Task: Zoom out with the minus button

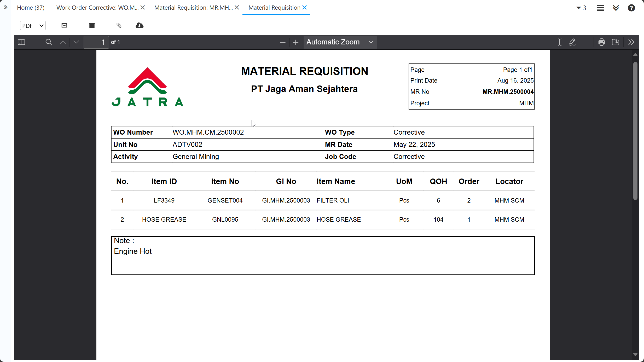Action: [x=282, y=42]
